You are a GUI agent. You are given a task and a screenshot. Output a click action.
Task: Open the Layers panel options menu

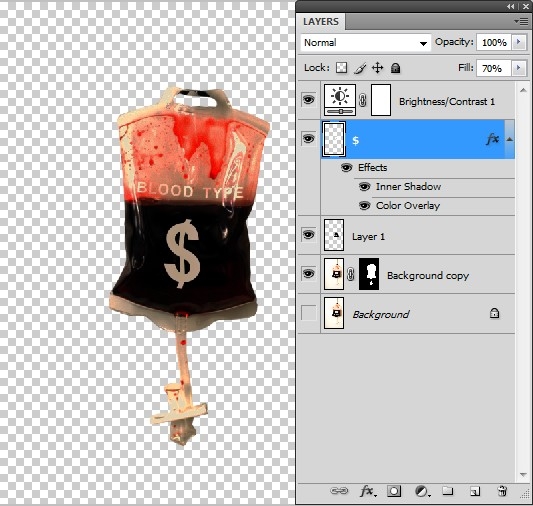point(521,21)
